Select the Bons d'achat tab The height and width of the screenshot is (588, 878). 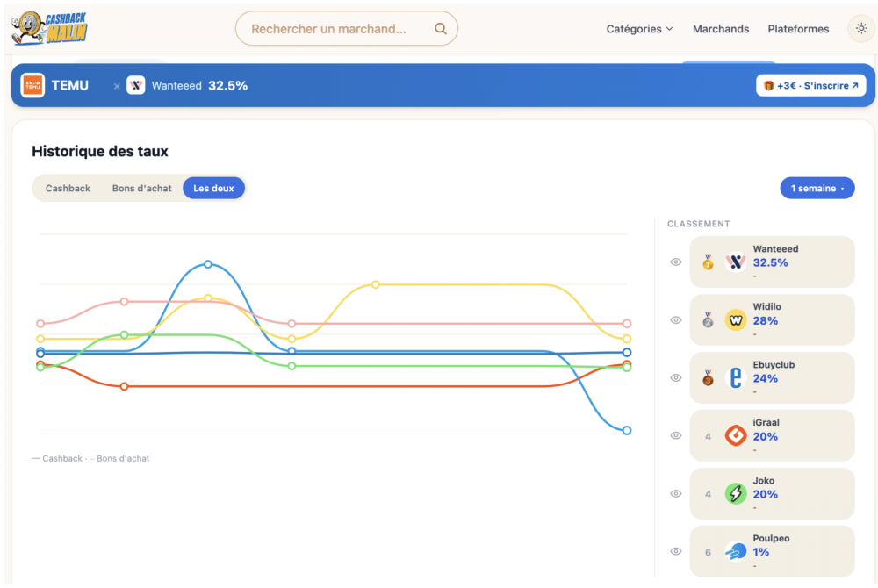point(141,188)
